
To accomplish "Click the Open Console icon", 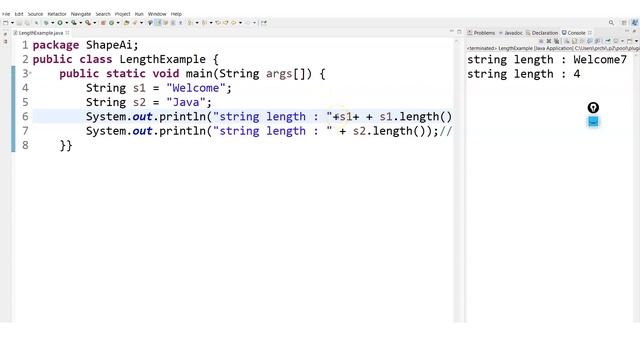I will 630,41.
